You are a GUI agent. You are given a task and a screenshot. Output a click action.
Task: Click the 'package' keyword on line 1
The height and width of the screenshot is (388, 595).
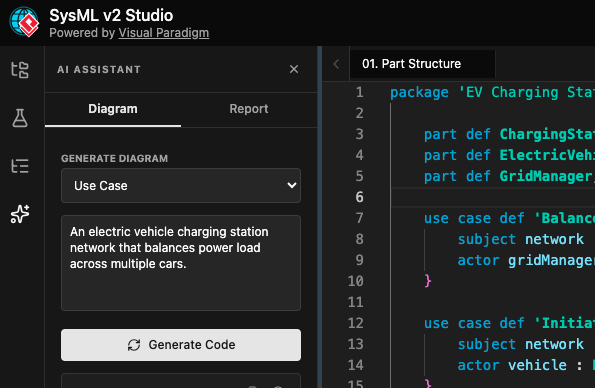point(419,92)
